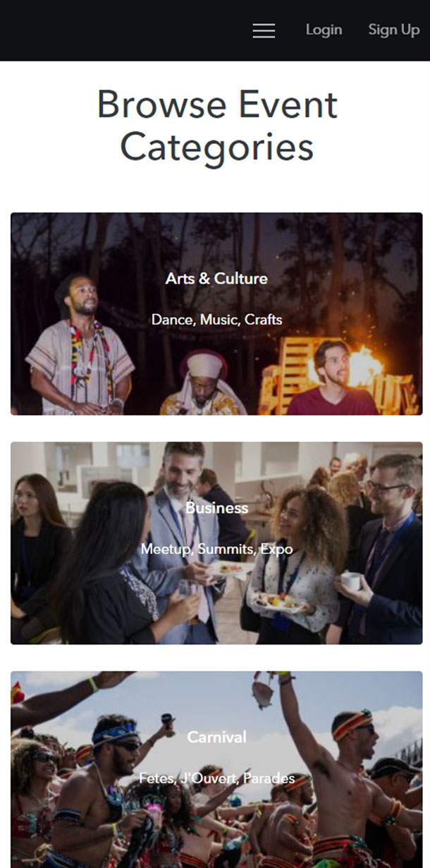Open the Business category title

(216, 507)
